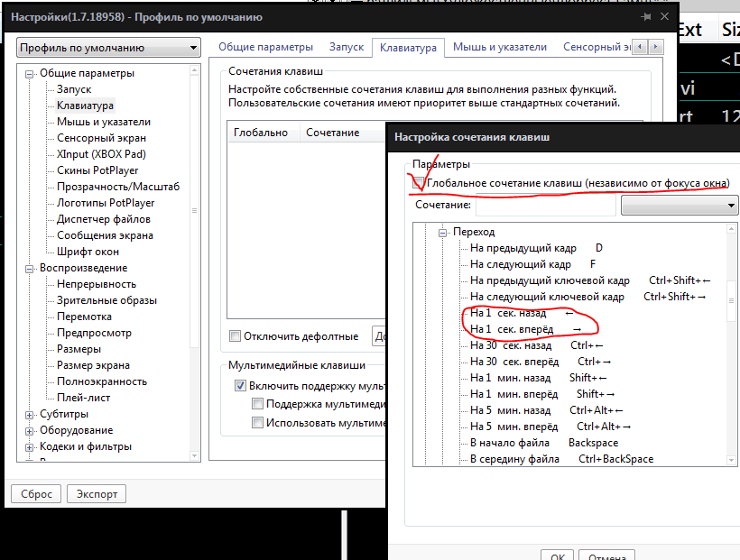Click the Экспорт button
Image resolution: width=740 pixels, height=560 pixels.
[x=97, y=494]
